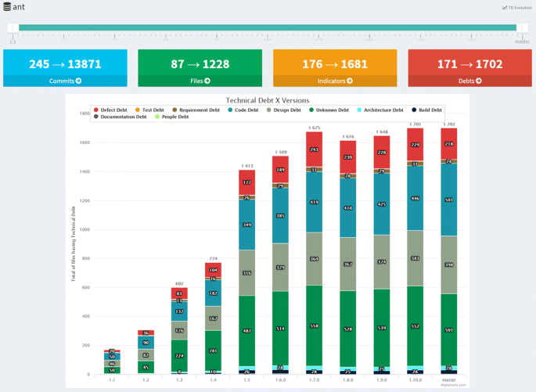Click the ant database logo icon
The height and width of the screenshot is (392, 536).
[x=7, y=7]
